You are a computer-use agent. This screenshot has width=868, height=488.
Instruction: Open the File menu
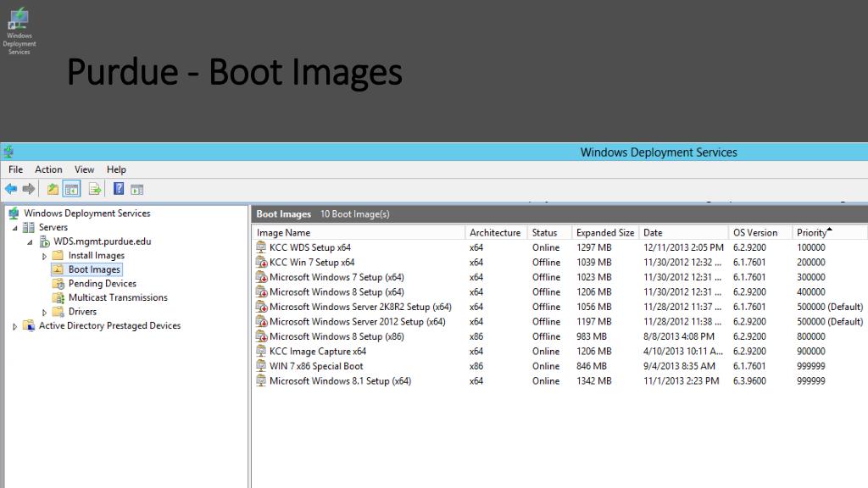click(15, 169)
